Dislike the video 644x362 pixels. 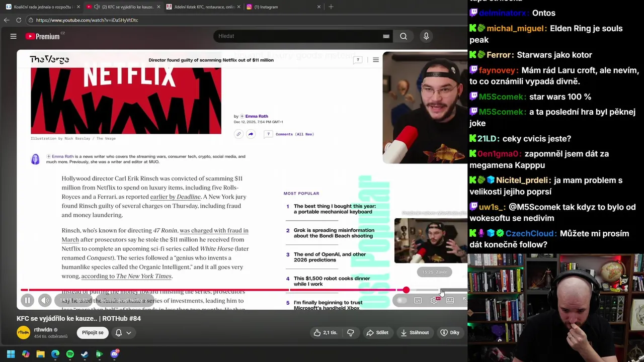coord(351,333)
